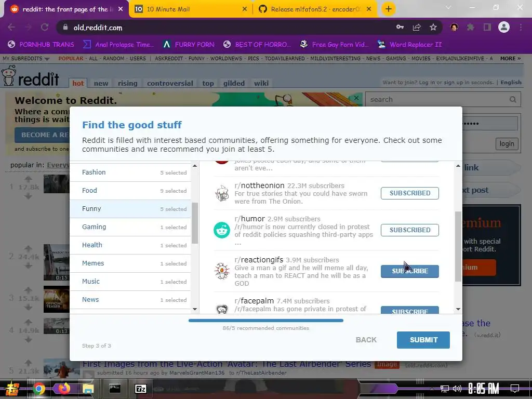The image size is (532, 399).
Task: Open the gilded tab
Action: [x=234, y=83]
